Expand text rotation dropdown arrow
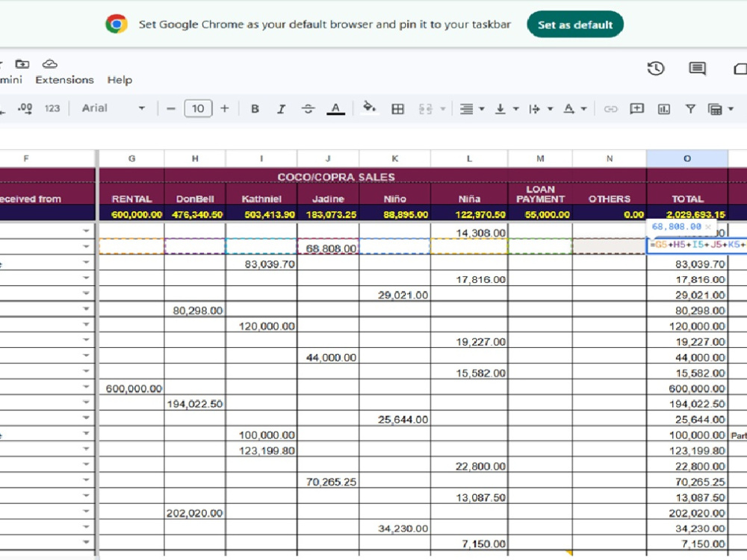747x560 pixels. point(583,109)
